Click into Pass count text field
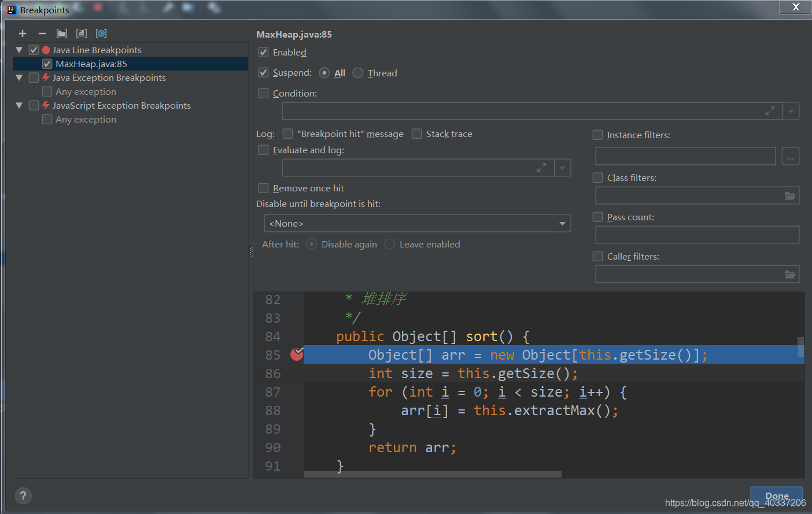 (697, 235)
